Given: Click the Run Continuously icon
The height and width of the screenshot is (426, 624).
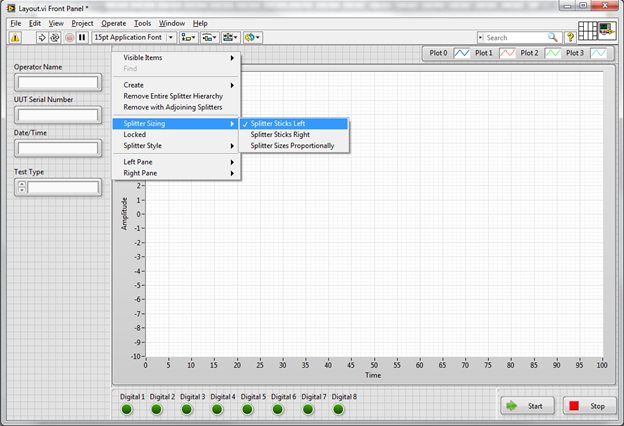Looking at the screenshot, I should point(55,37).
